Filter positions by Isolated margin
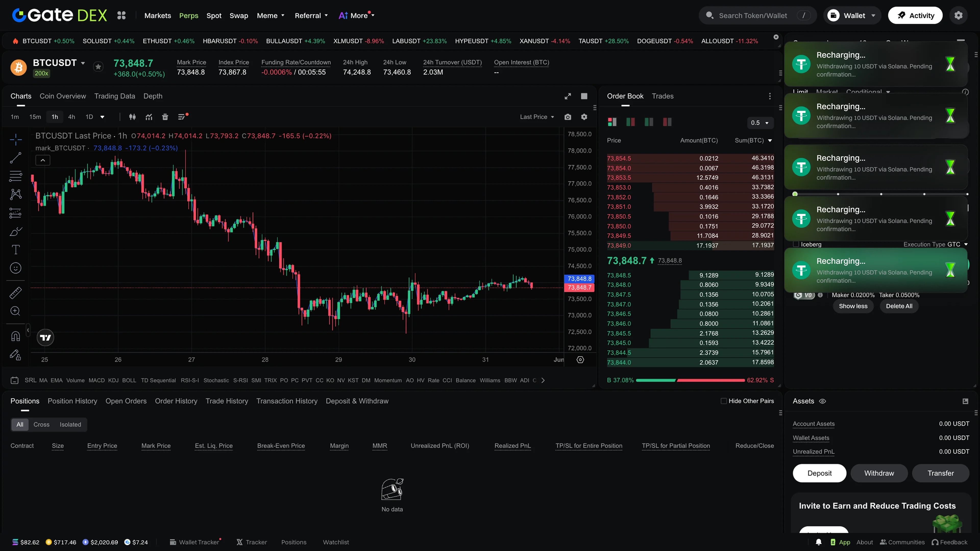 coord(70,424)
